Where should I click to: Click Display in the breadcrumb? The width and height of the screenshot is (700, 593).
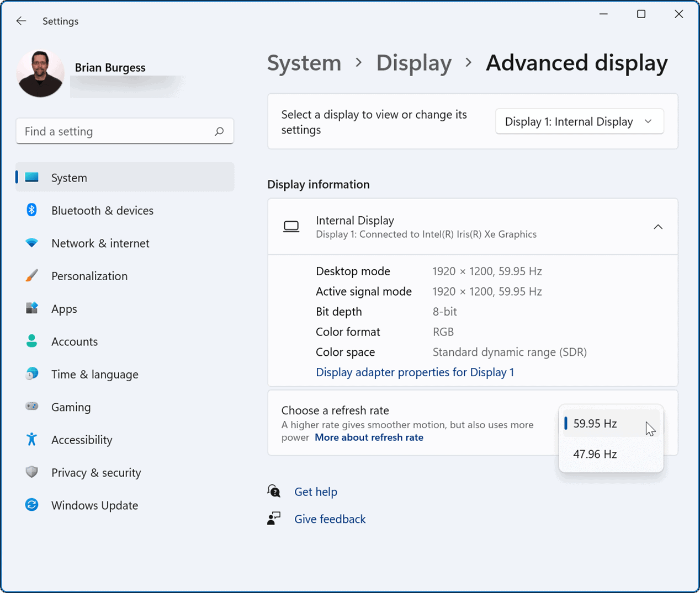[x=414, y=63]
